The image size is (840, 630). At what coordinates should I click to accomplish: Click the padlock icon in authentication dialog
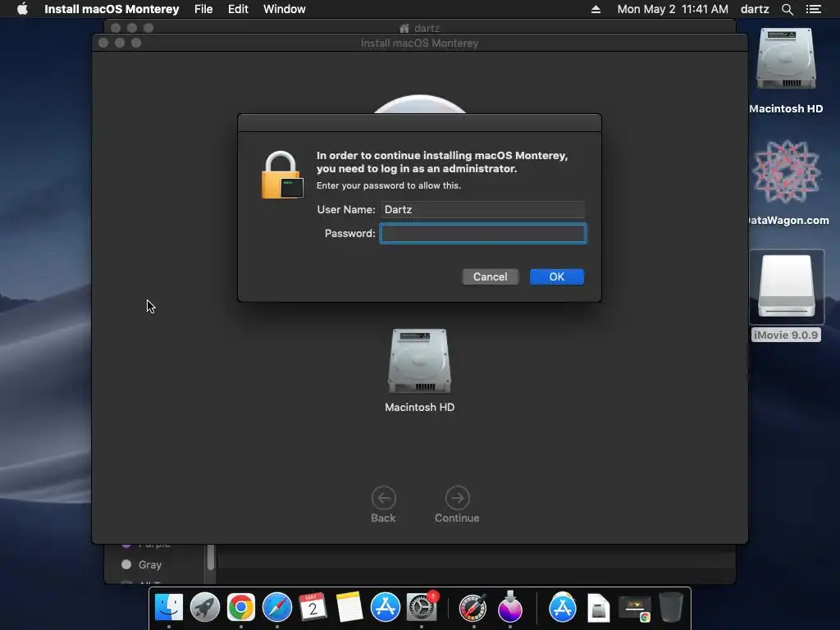point(282,175)
